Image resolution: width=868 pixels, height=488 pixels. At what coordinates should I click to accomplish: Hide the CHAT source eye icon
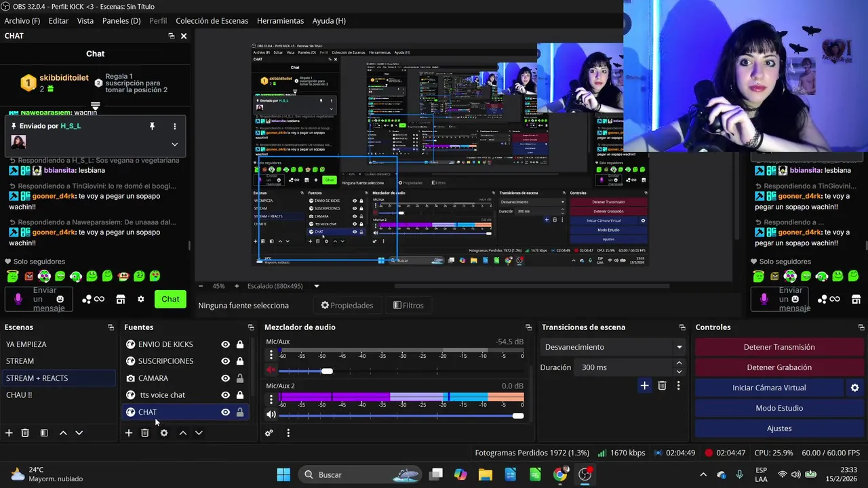[x=225, y=412]
